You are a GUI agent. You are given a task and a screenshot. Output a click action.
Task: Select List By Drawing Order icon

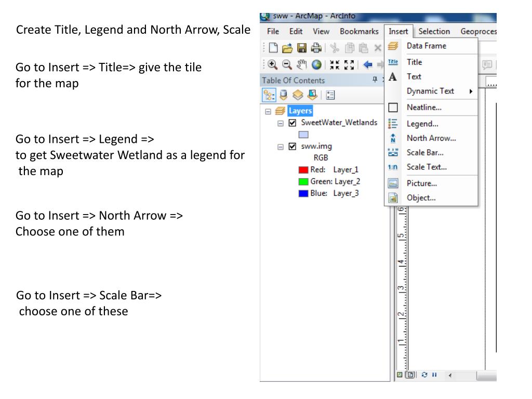269,95
